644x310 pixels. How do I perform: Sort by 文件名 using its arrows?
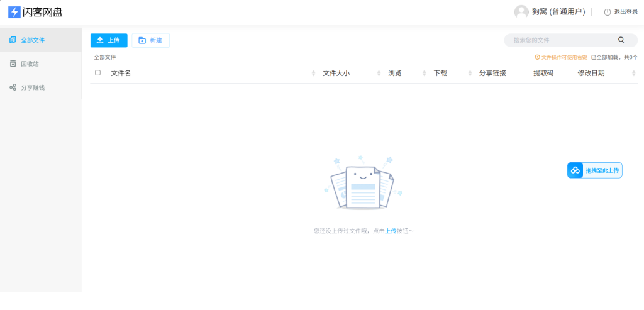313,73
